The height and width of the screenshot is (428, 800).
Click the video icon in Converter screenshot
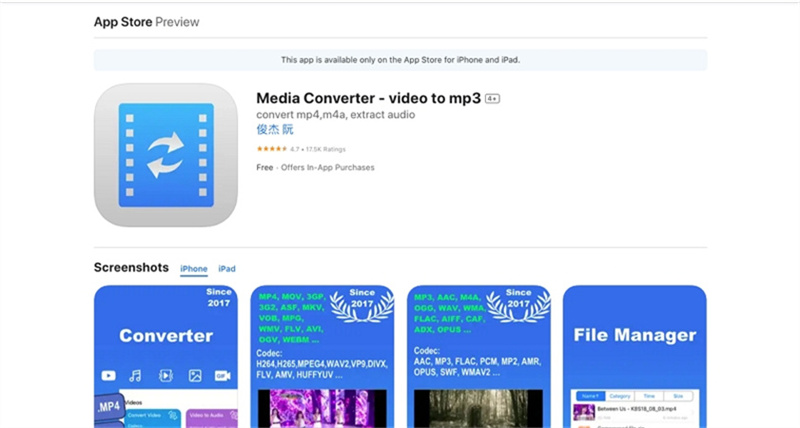(x=108, y=376)
